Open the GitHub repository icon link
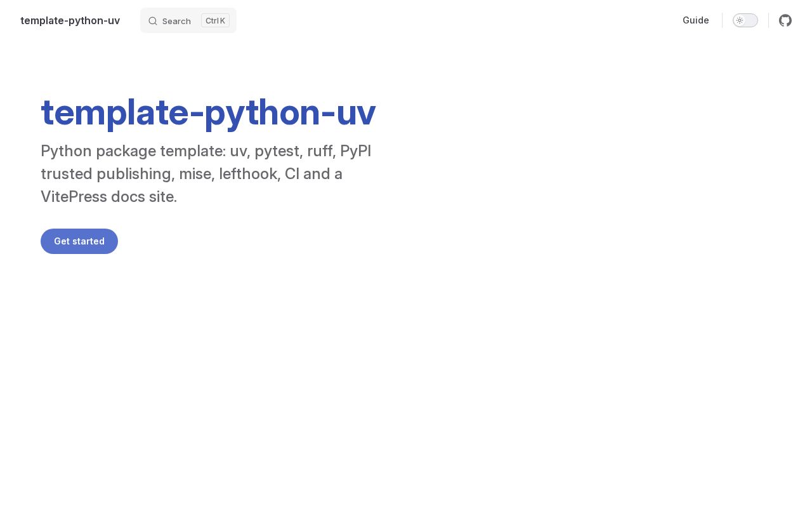The width and height of the screenshot is (812, 508). coord(785,20)
